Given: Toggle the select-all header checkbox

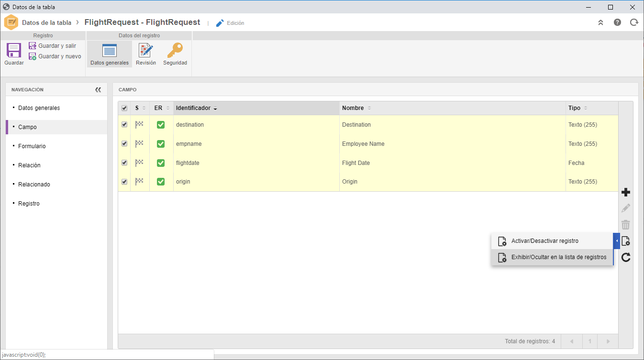Looking at the screenshot, I should click(124, 108).
